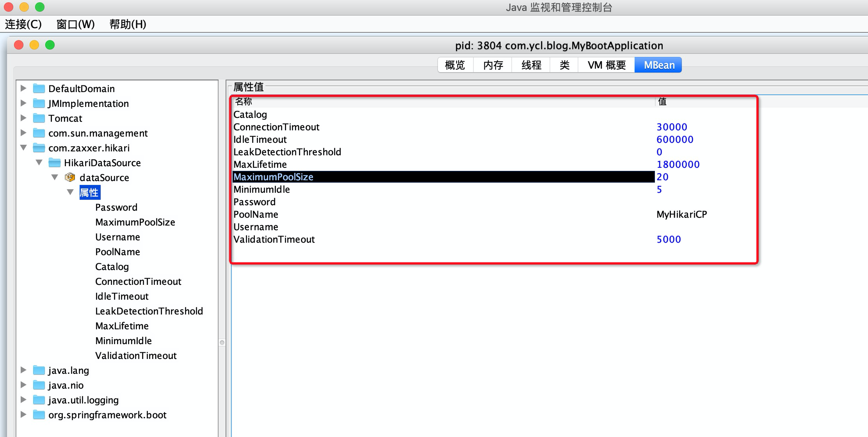Switch to the 内存 tab
Viewport: 868px width, 437px height.
pos(493,65)
